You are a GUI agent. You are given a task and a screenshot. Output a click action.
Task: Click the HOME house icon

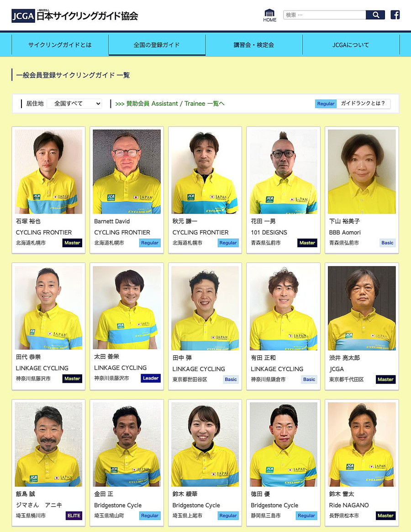pyautogui.click(x=269, y=16)
